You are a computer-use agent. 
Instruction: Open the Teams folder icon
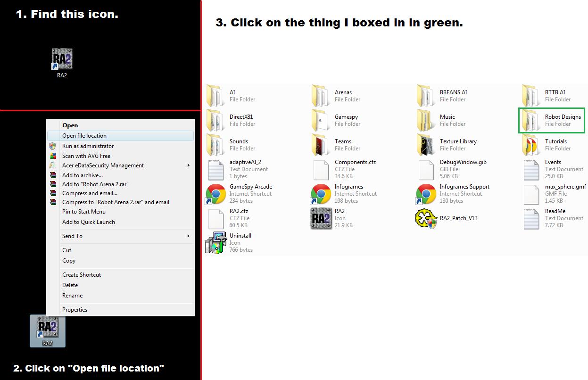click(x=321, y=145)
